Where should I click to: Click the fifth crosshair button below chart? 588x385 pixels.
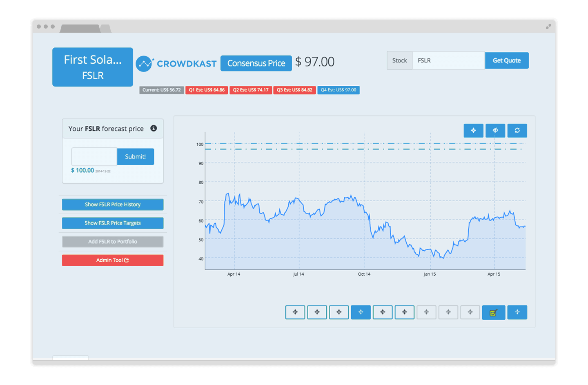tap(383, 312)
